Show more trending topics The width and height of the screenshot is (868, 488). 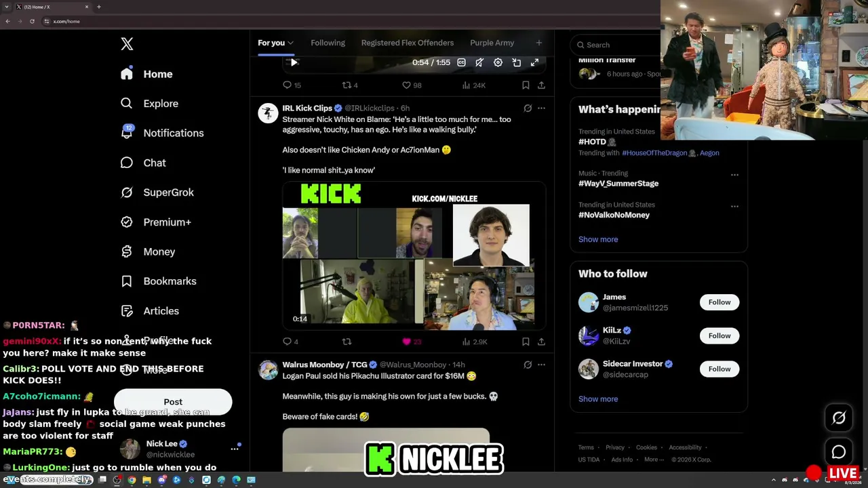click(x=598, y=239)
